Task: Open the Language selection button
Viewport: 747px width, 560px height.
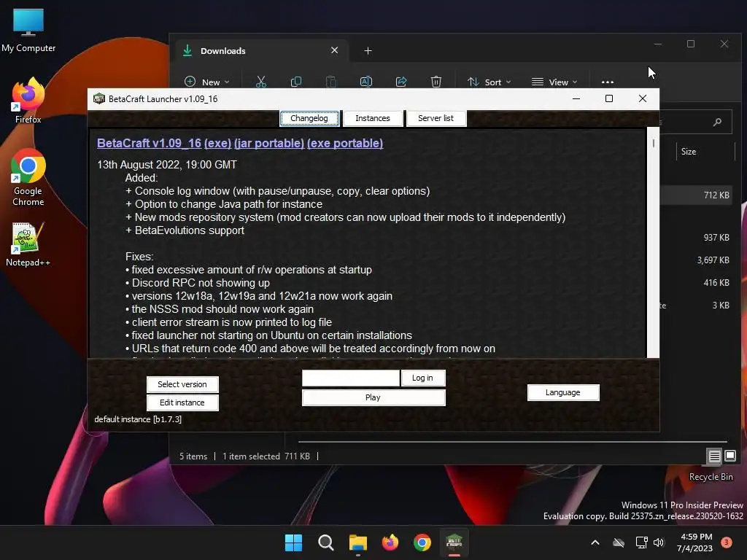Action: [x=562, y=392]
